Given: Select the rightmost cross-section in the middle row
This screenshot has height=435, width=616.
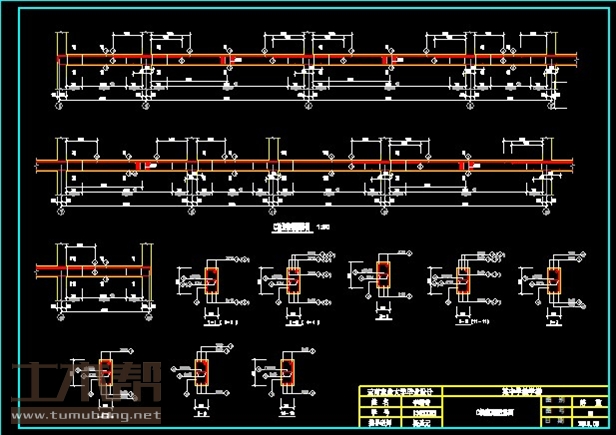Looking at the screenshot, I should pos(554,283).
